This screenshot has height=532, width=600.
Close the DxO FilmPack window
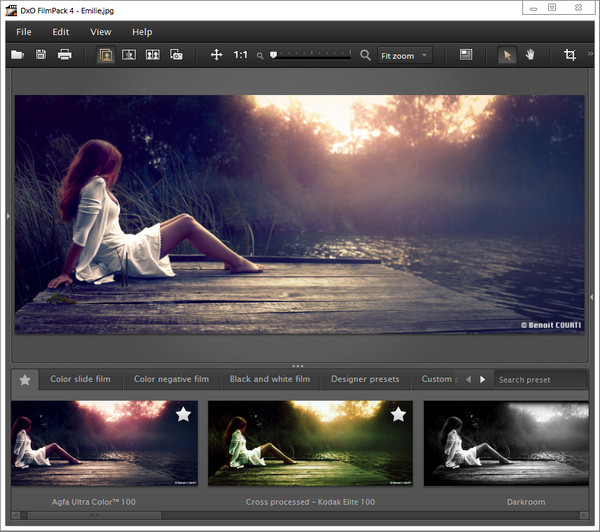(x=578, y=7)
